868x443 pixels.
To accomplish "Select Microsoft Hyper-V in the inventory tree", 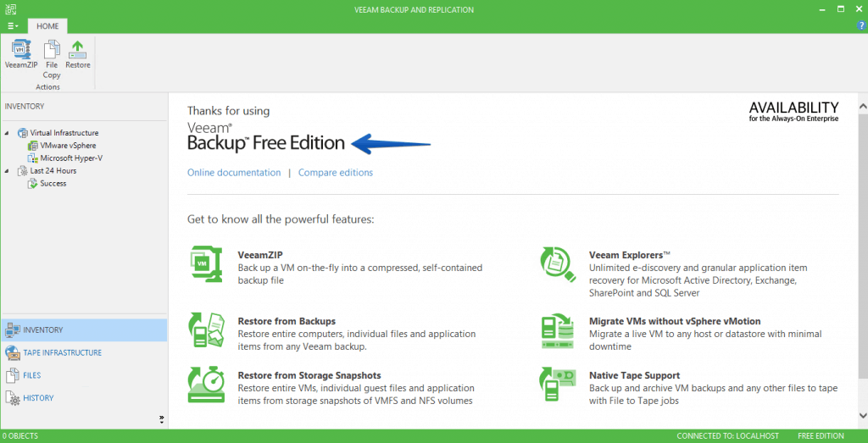I will (68, 158).
